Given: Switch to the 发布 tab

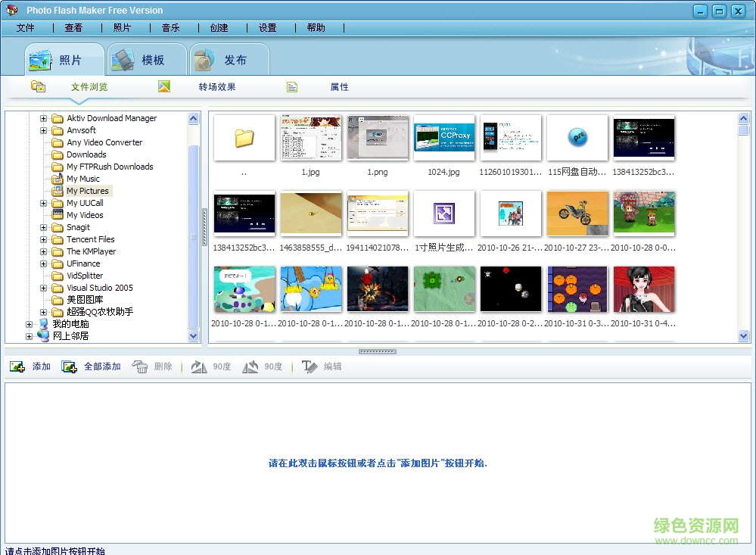Looking at the screenshot, I should tap(229, 58).
